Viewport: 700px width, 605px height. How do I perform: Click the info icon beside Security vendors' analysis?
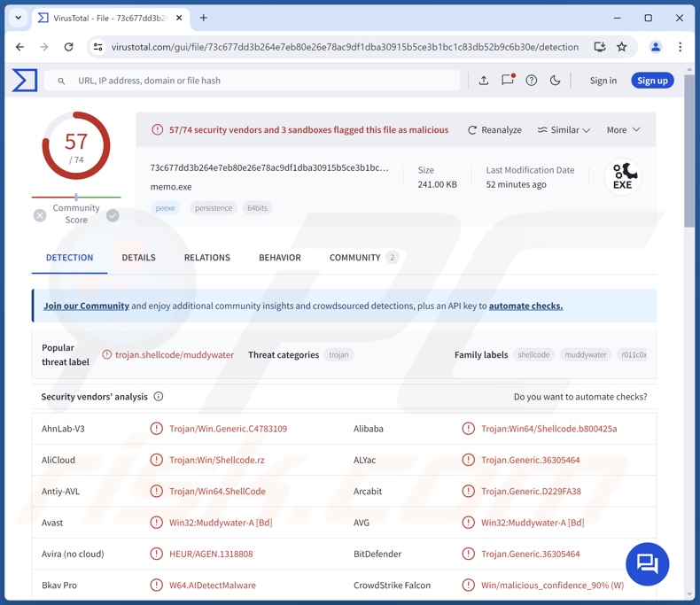159,396
